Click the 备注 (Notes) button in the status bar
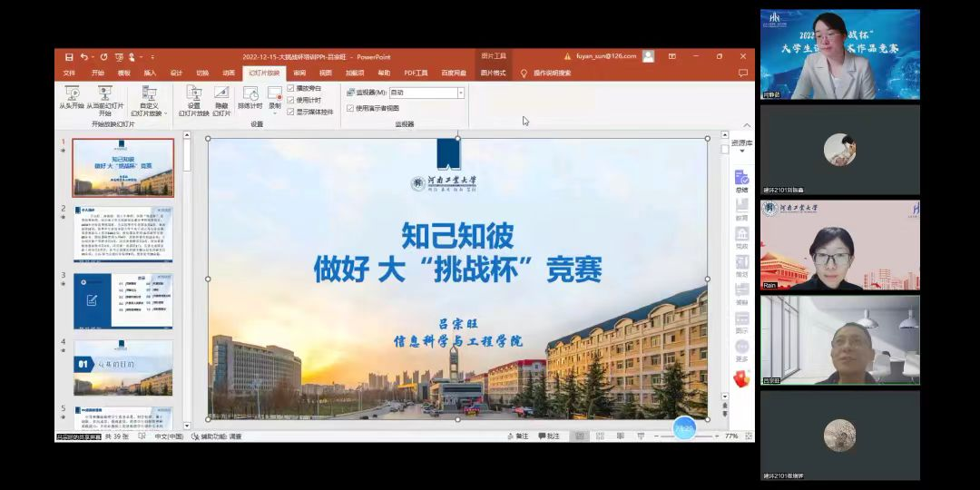980x490 pixels. (517, 436)
